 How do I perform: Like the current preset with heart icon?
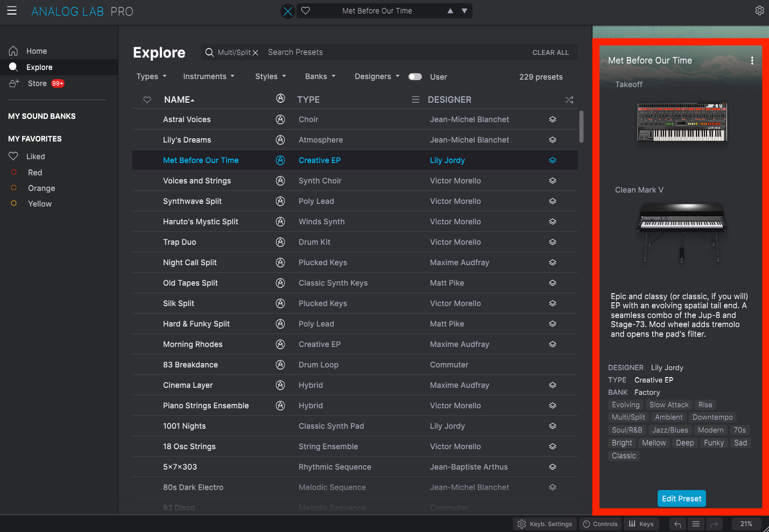click(306, 11)
